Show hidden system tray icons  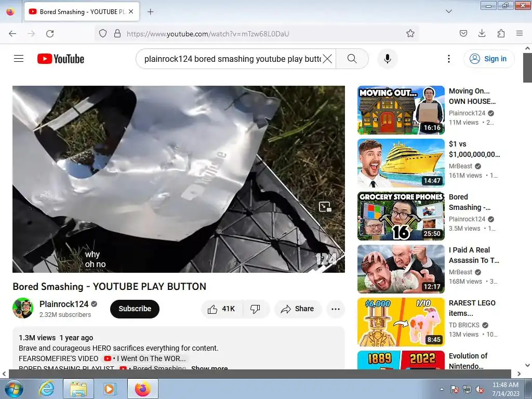[x=442, y=389]
